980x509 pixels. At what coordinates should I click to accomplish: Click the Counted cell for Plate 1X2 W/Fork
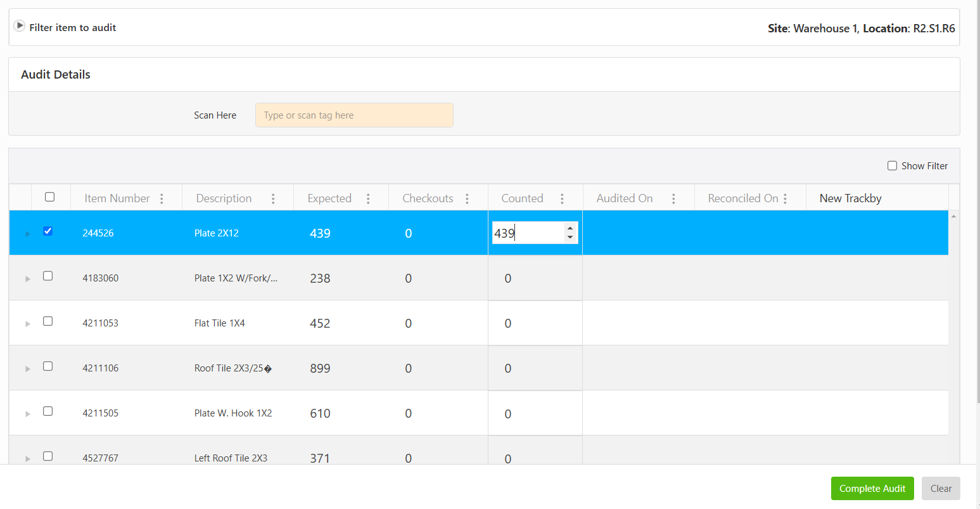pos(535,278)
